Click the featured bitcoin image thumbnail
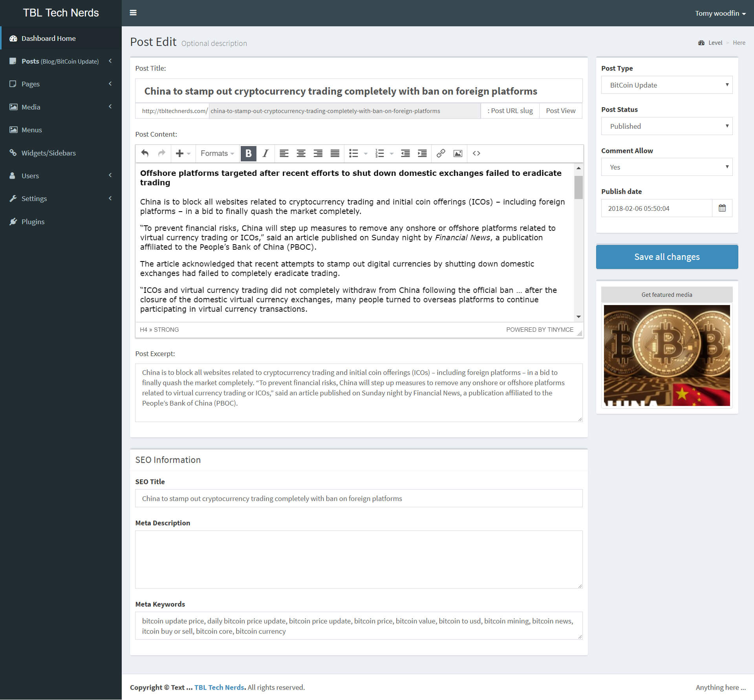 coord(666,355)
